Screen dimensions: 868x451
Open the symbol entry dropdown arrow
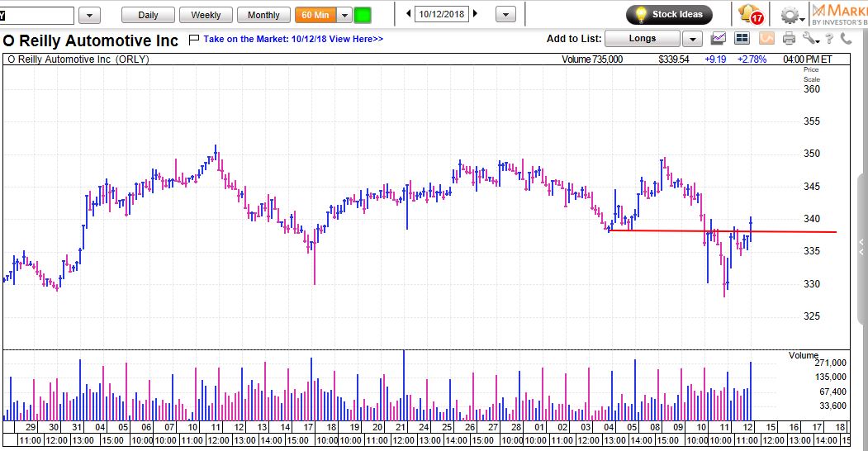point(90,16)
